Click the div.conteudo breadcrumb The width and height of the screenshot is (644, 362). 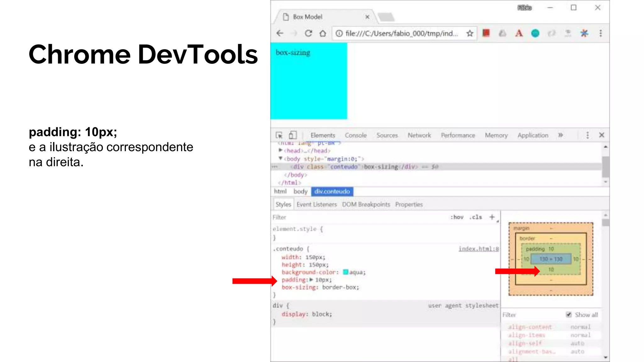pyautogui.click(x=332, y=191)
